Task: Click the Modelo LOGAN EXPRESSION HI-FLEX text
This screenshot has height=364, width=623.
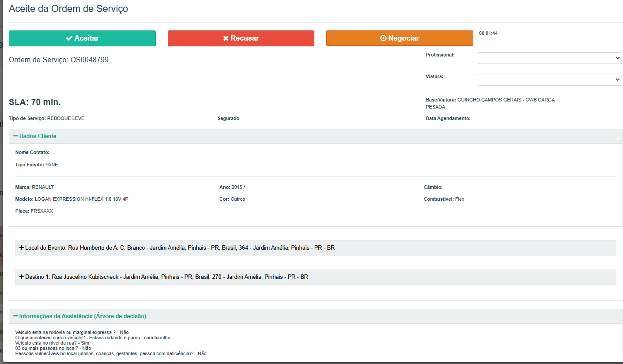Action: coord(72,199)
